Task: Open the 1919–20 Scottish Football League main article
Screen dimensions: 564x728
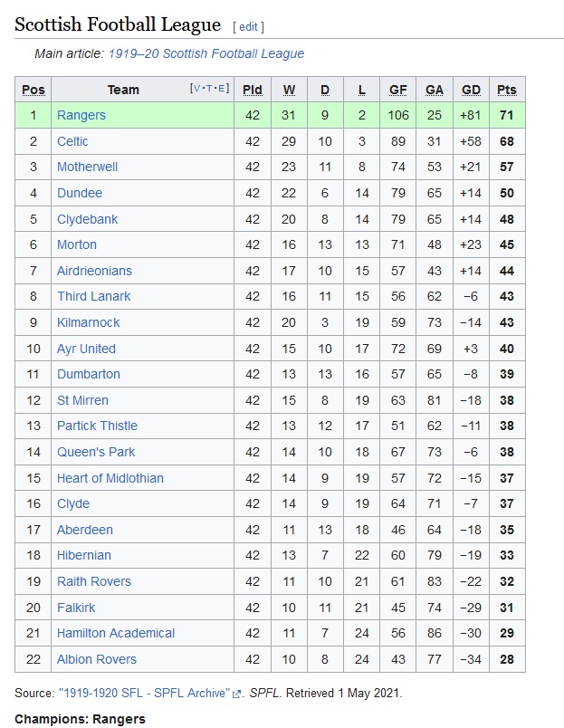Action: [x=206, y=53]
